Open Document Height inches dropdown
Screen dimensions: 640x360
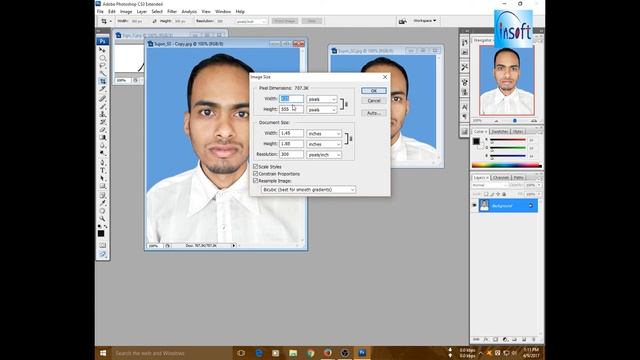coord(324,144)
